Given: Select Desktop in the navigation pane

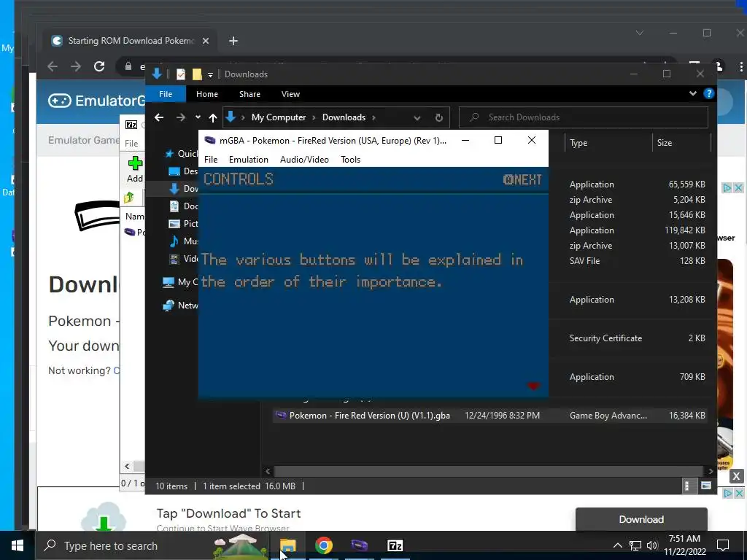Looking at the screenshot, I should coord(184,171).
